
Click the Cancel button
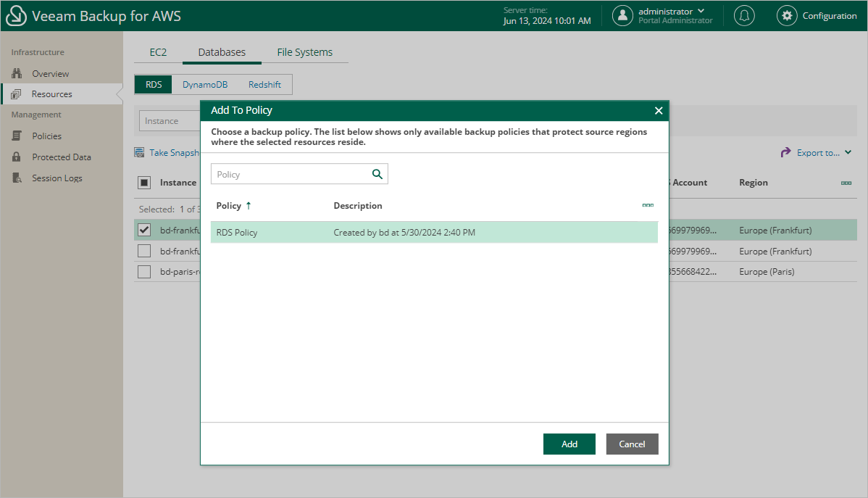pos(632,444)
